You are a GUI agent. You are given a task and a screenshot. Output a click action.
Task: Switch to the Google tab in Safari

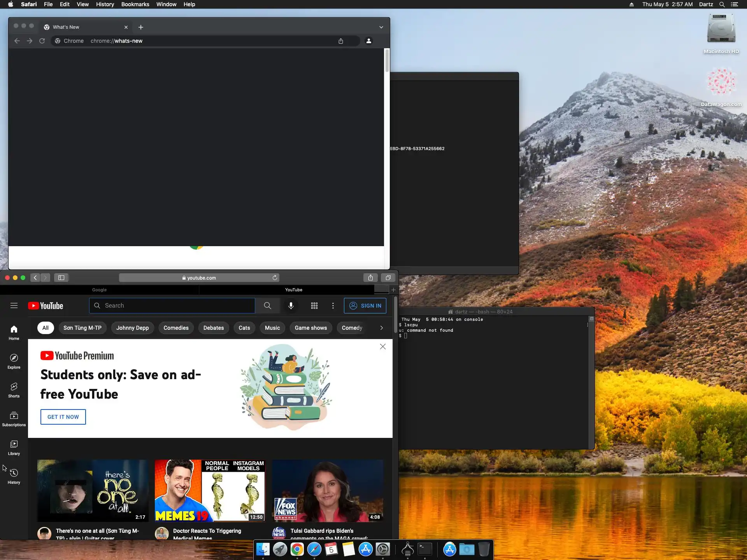(99, 290)
